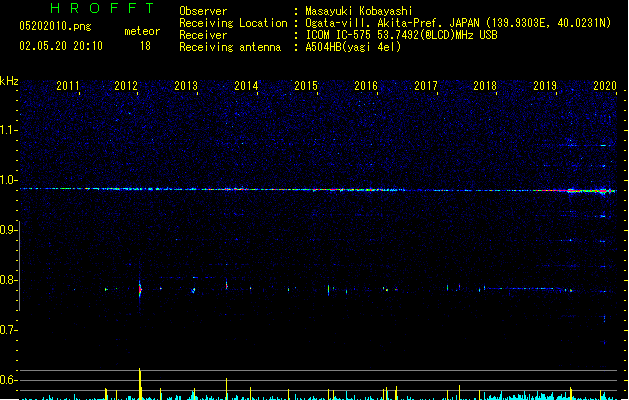Click the 2020 time axis label

point(605,86)
